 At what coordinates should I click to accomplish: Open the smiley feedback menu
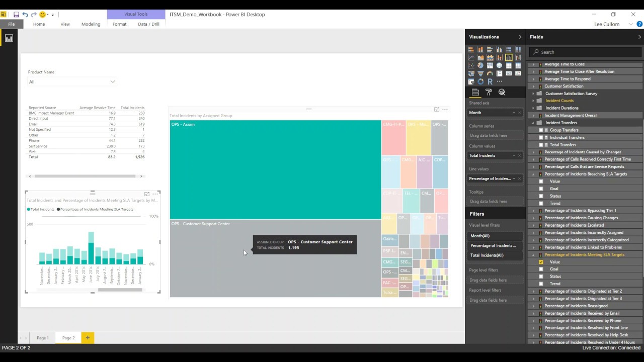tap(45, 15)
